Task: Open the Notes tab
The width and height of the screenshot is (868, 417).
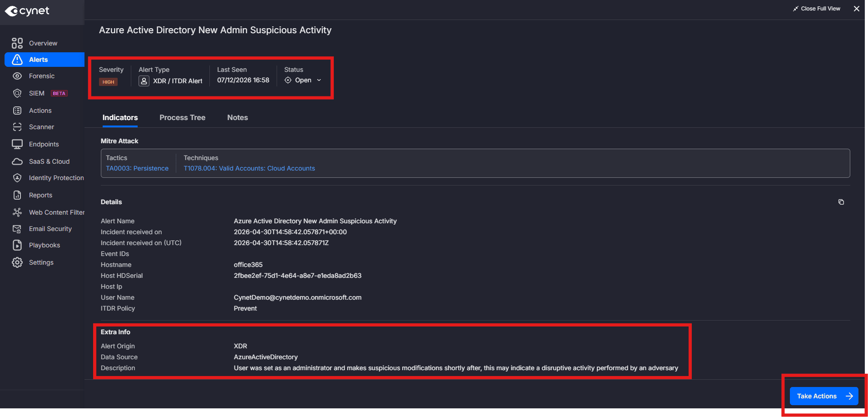Action: coord(238,118)
